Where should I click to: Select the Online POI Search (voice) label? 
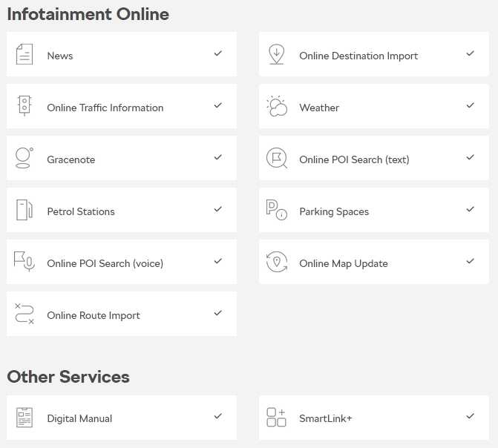[105, 263]
